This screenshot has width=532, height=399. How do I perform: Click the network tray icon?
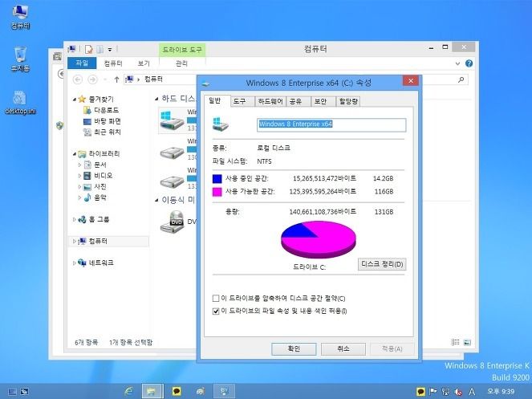446,392
